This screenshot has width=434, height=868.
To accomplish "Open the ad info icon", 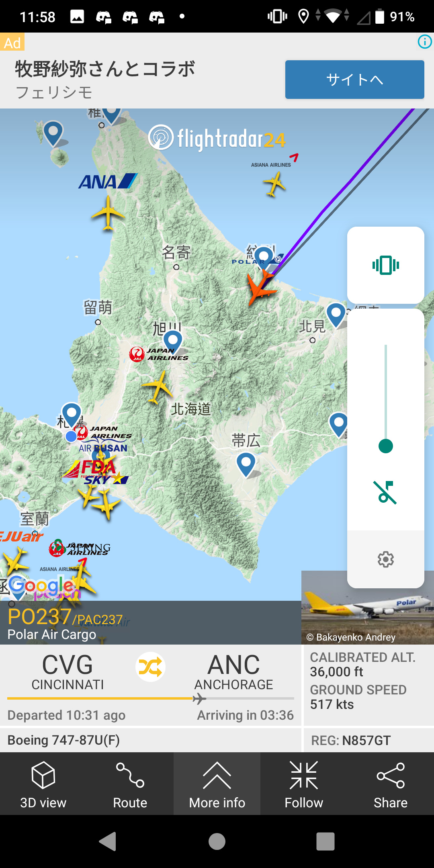I will 425,41.
